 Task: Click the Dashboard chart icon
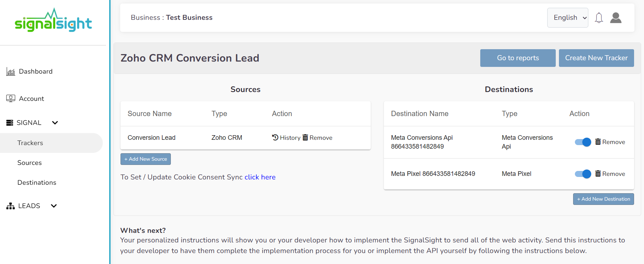(x=11, y=72)
